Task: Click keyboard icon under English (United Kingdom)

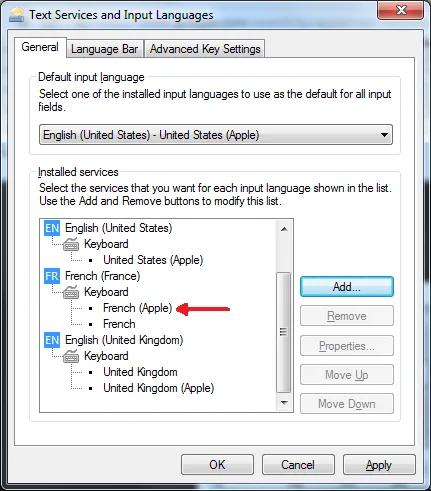Action: pos(71,356)
